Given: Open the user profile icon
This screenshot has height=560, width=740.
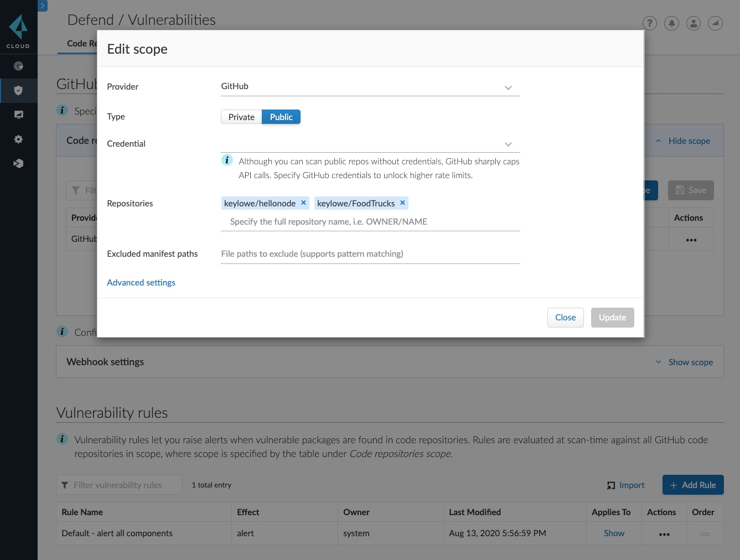Looking at the screenshot, I should click(x=694, y=23).
